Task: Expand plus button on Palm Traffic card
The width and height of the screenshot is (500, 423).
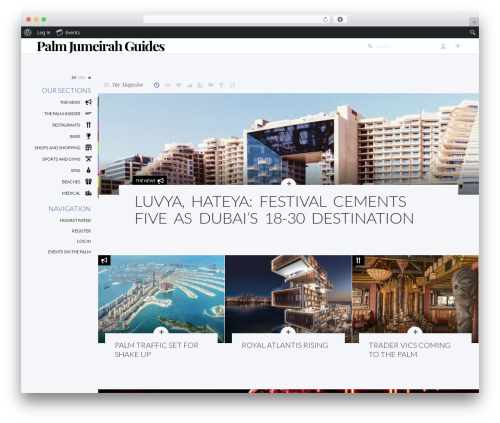Action: (161, 332)
